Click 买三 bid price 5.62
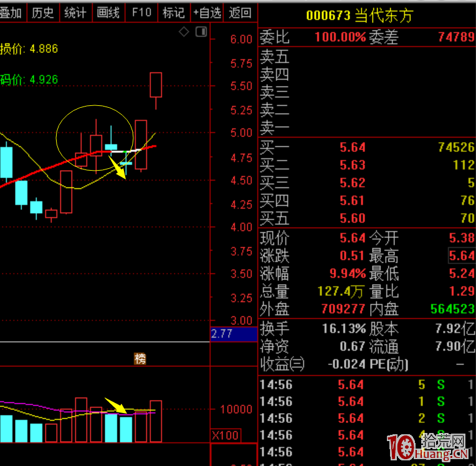This screenshot has width=476, height=466. click(352, 183)
